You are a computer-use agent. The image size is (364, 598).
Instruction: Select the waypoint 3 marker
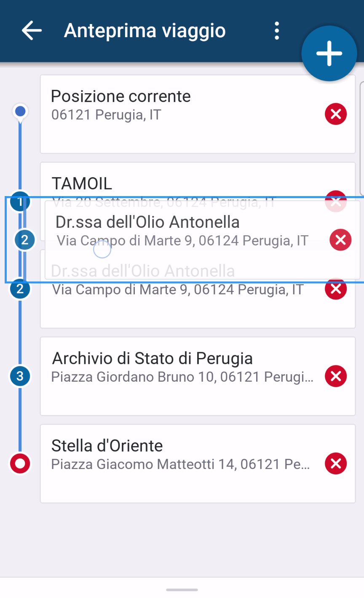[x=20, y=376]
